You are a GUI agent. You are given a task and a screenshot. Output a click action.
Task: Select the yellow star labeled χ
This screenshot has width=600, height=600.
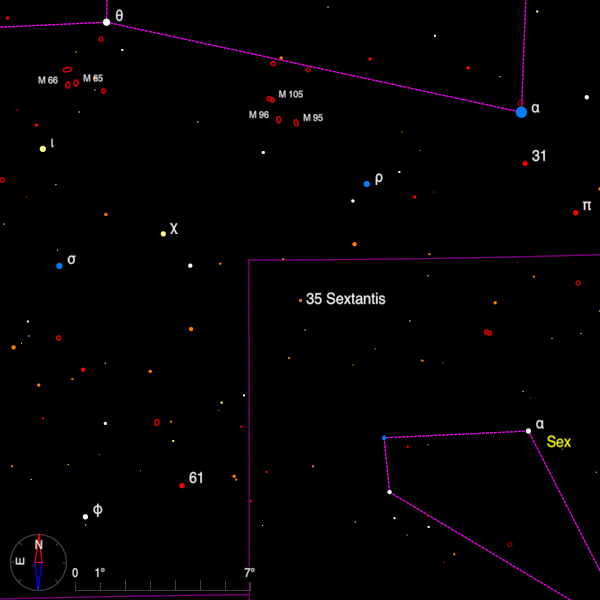(163, 234)
